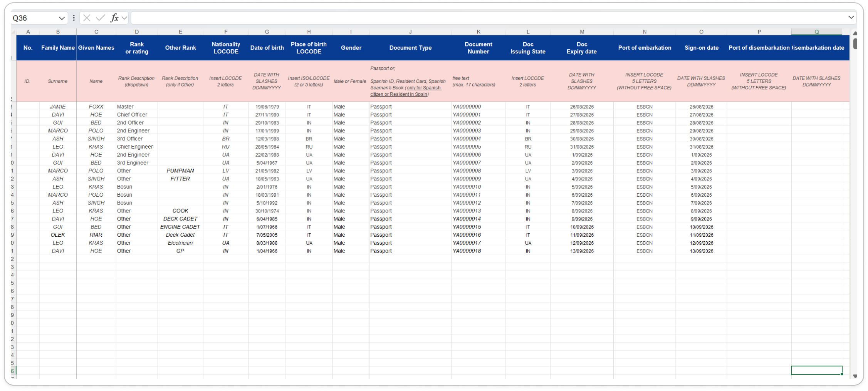Image resolution: width=868 pixels, height=391 pixels.
Task: Click the 'Port of embarkation' header cell
Action: (645, 48)
